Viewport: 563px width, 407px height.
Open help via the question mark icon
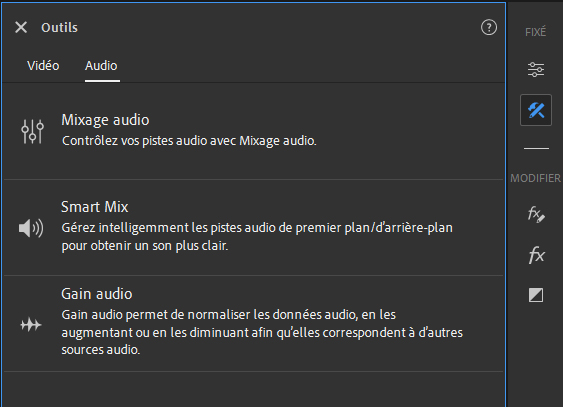[489, 27]
